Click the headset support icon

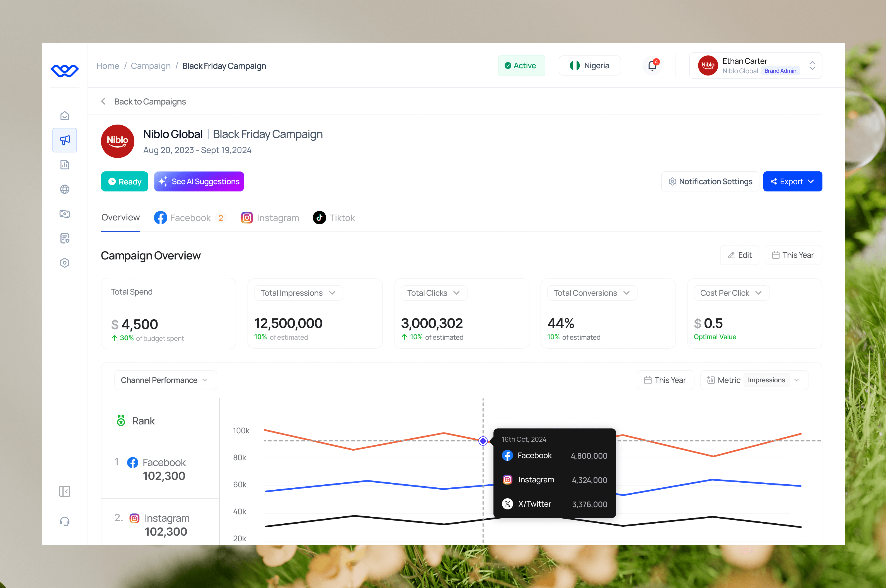[x=64, y=522]
